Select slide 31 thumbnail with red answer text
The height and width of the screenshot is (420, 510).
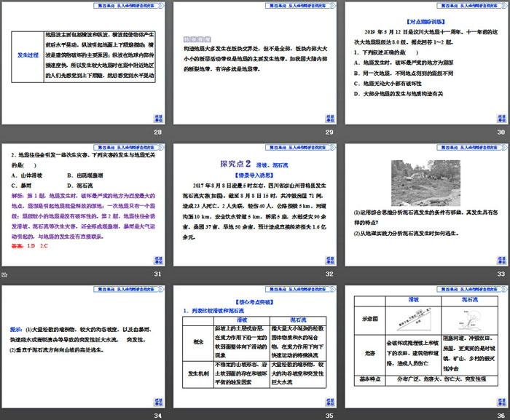click(83, 205)
